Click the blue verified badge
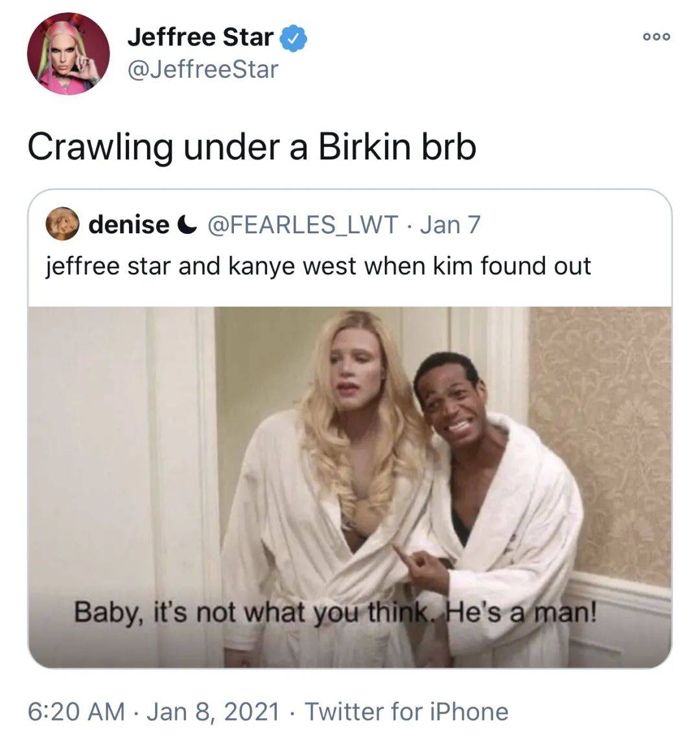Screen dimensions: 700x744 pyautogui.click(x=294, y=38)
